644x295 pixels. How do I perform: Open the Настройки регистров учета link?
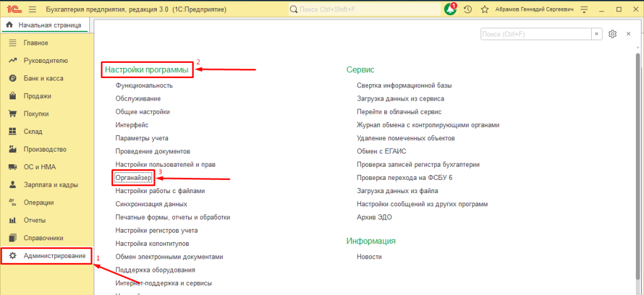pyautogui.click(x=157, y=230)
